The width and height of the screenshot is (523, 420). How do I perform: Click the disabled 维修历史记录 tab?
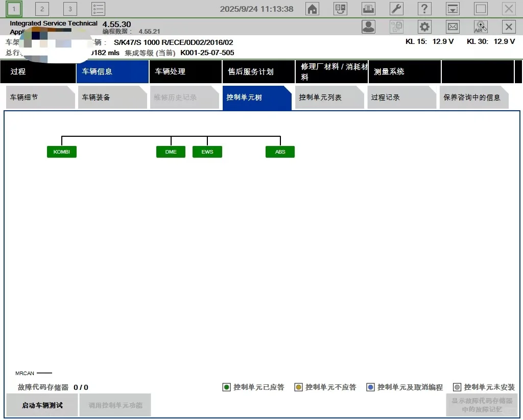tap(184, 97)
